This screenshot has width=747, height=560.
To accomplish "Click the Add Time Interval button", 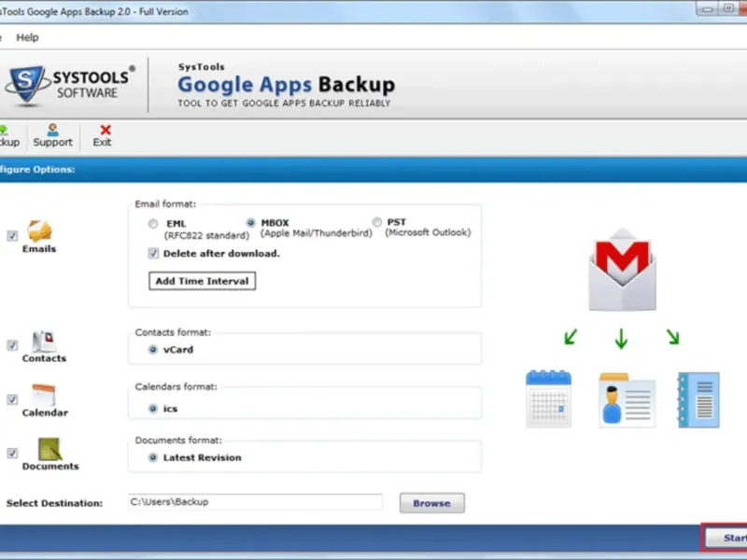I will [202, 281].
